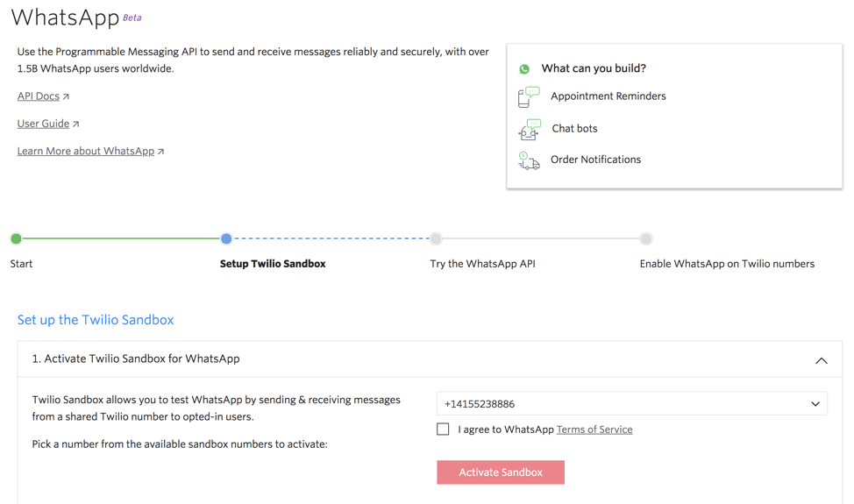Open the sandbox number dropdown

[631, 404]
